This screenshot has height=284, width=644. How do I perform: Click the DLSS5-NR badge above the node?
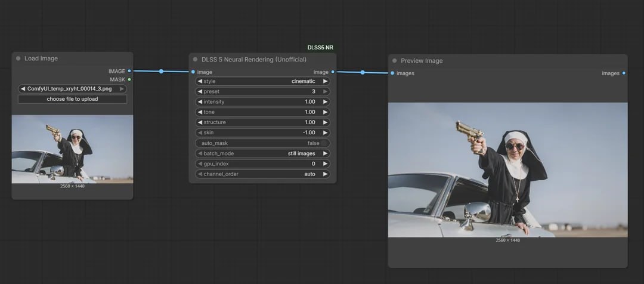pos(320,48)
